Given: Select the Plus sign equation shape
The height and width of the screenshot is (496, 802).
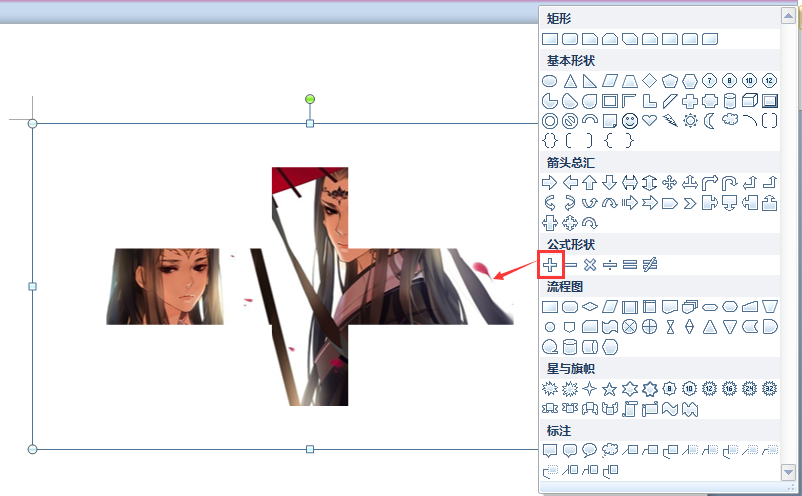Looking at the screenshot, I should click(x=550, y=265).
